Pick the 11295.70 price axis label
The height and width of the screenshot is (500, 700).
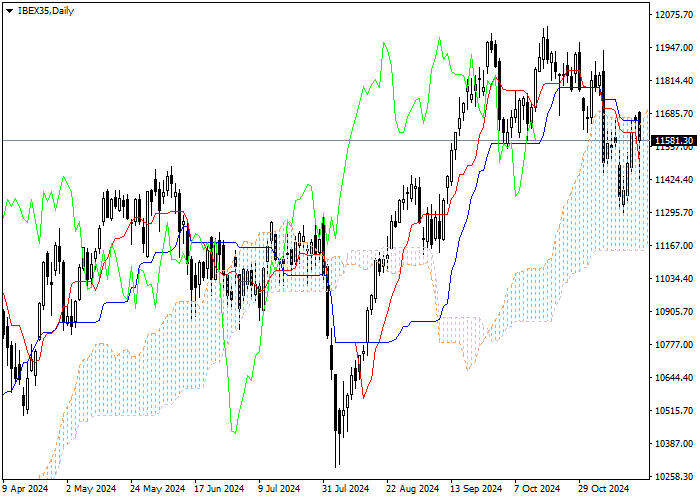pyautogui.click(x=674, y=213)
